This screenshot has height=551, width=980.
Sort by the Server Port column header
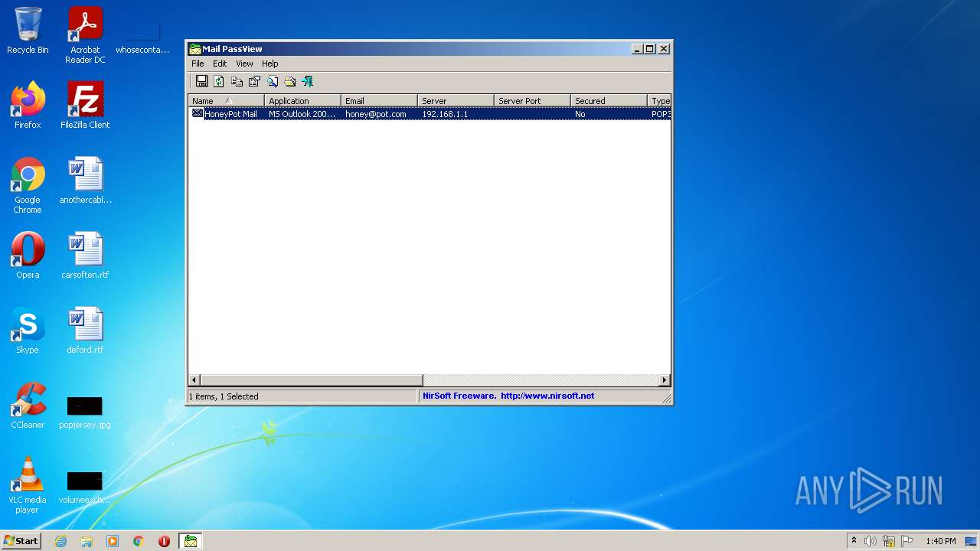coord(533,101)
